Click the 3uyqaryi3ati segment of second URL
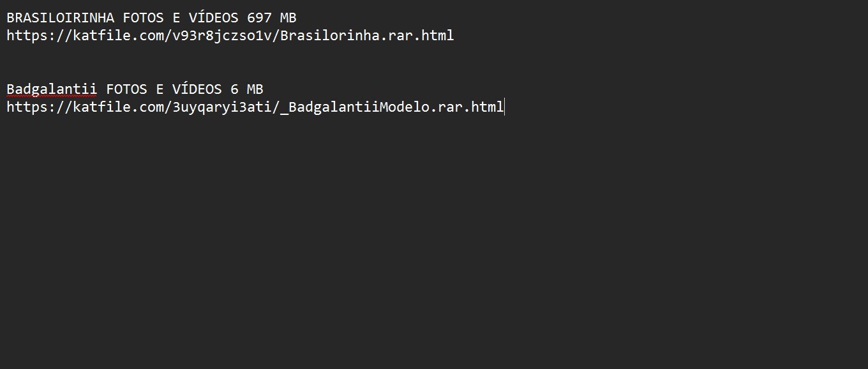 pyautogui.click(x=222, y=107)
